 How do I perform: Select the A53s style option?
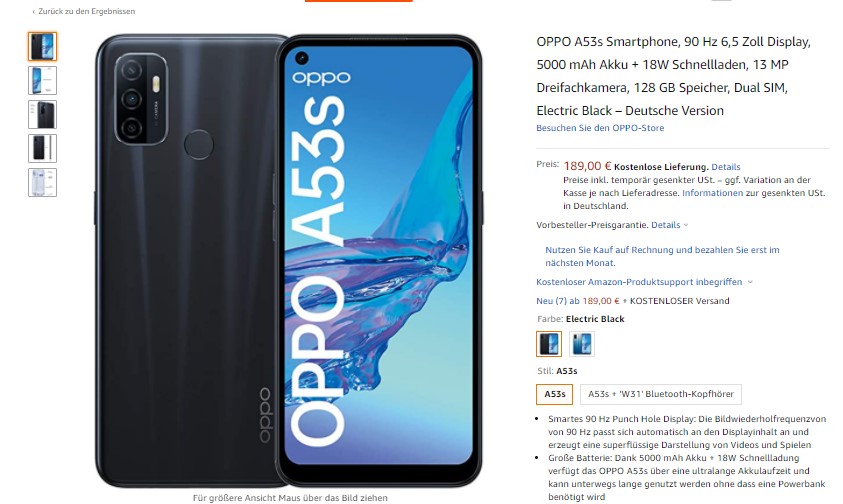coord(555,394)
